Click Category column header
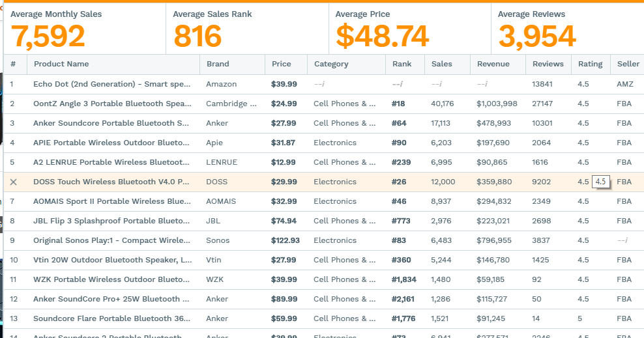This screenshot has height=338, width=644. coord(331,64)
